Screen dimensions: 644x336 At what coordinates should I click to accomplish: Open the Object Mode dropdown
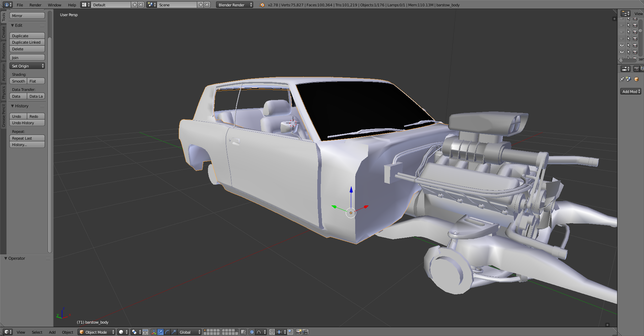(96, 332)
